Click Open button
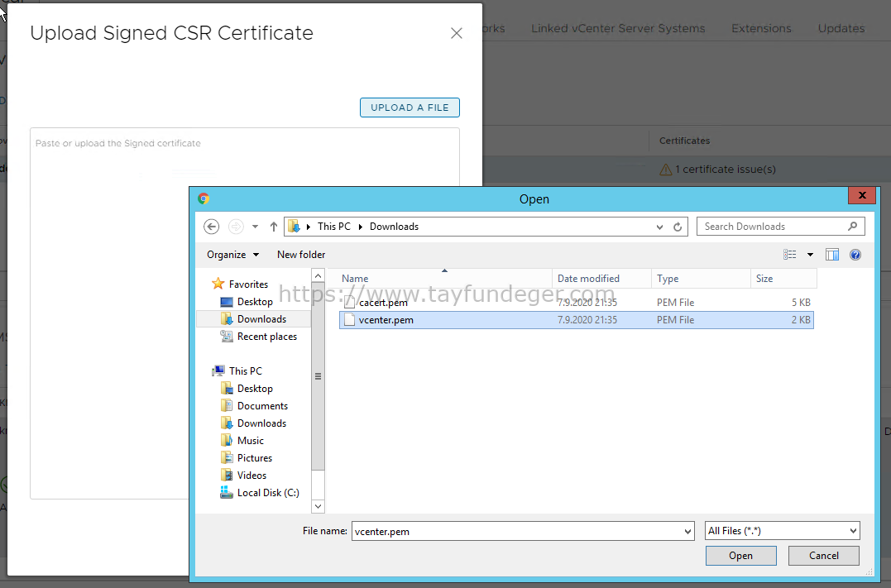Screen dimensions: 891x588 click(x=741, y=556)
